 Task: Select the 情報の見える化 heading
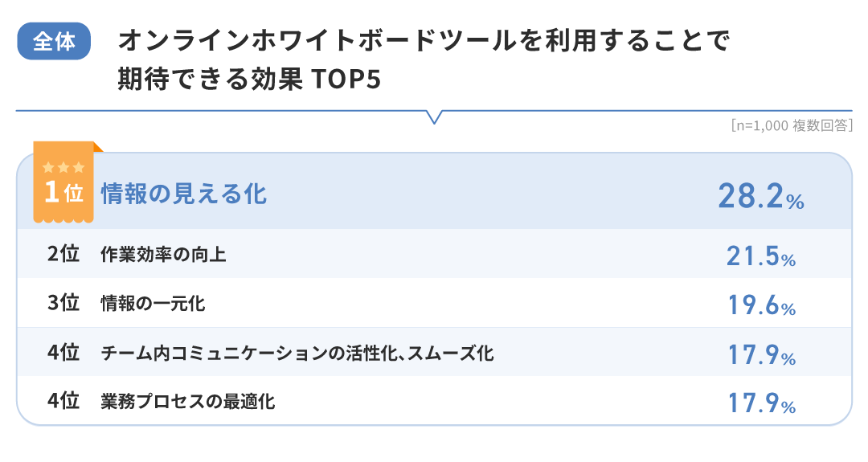tap(184, 194)
